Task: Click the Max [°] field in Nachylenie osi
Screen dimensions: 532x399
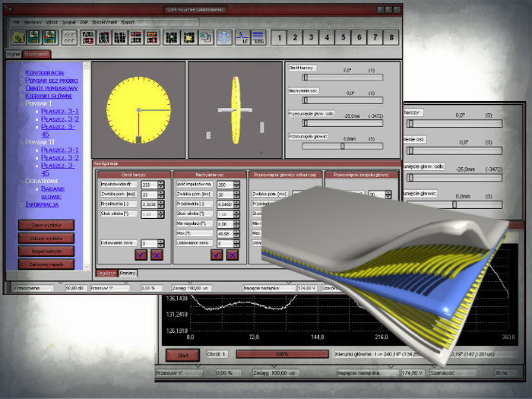Action: [x=223, y=233]
